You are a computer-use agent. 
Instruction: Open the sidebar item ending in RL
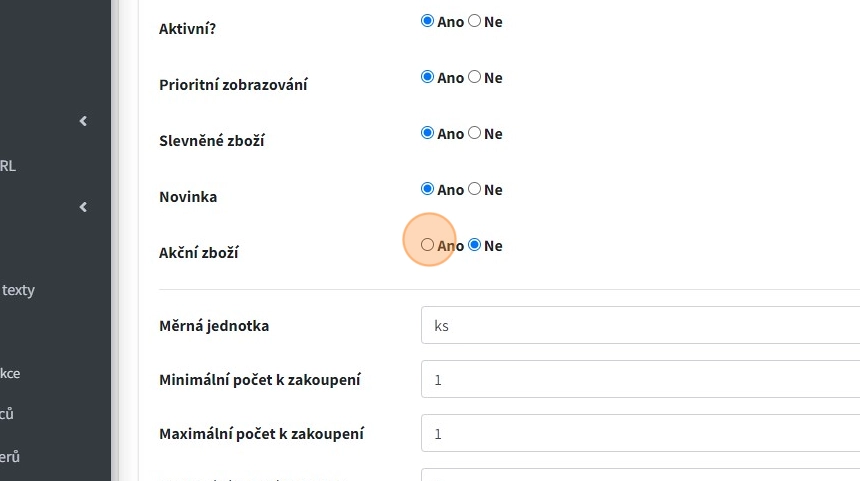(x=8, y=166)
